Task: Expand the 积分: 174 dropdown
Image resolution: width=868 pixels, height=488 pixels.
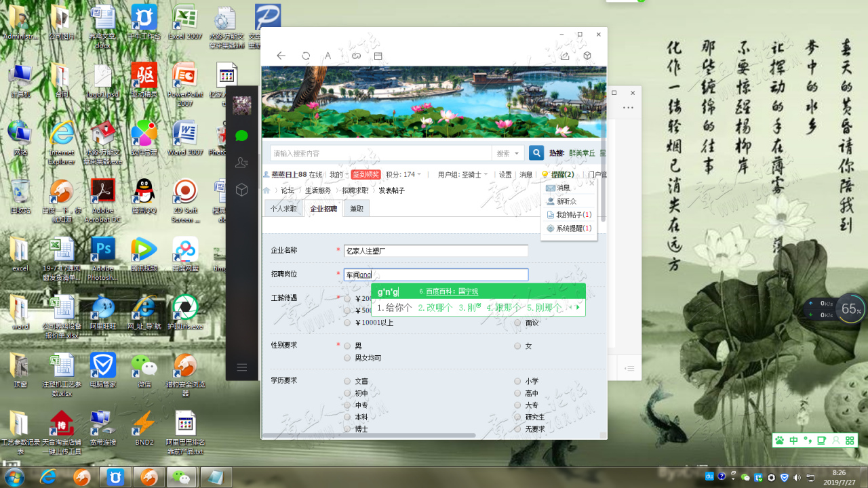Action: click(403, 175)
